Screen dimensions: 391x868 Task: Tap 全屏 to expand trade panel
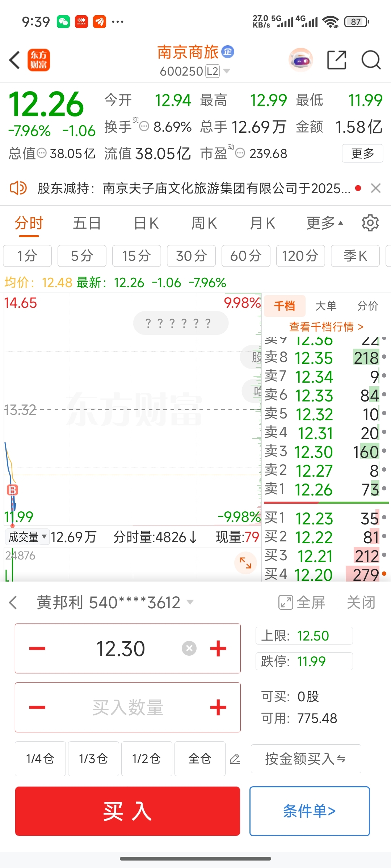coord(302,602)
